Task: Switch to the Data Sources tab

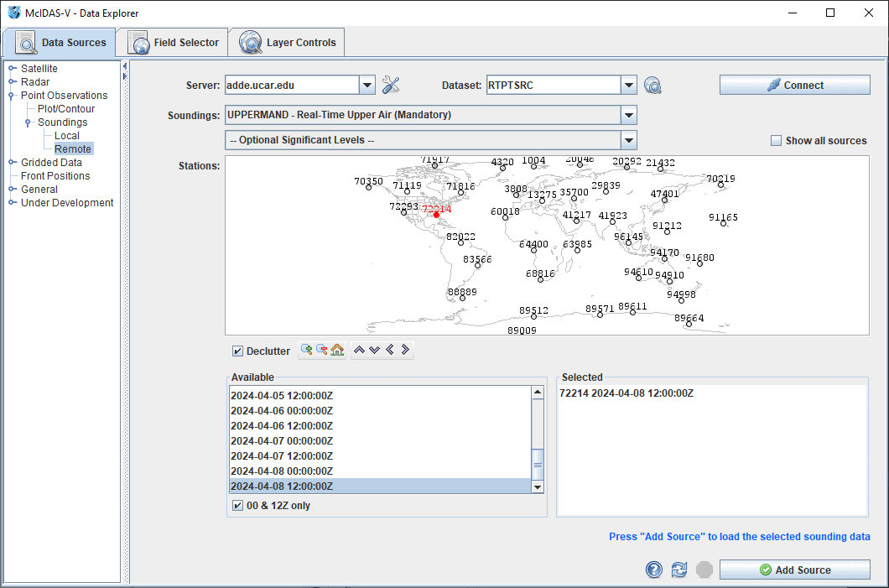Action: pyautogui.click(x=60, y=43)
